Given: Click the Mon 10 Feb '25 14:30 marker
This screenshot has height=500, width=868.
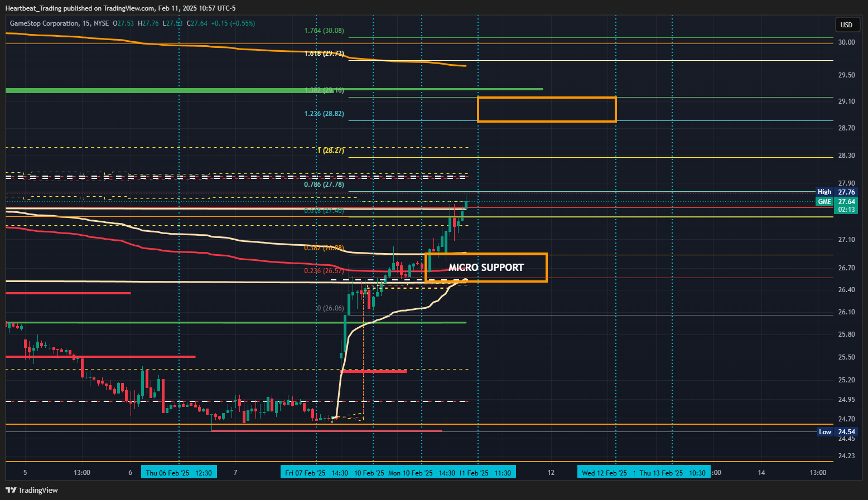Looking at the screenshot, I should pos(421,473).
